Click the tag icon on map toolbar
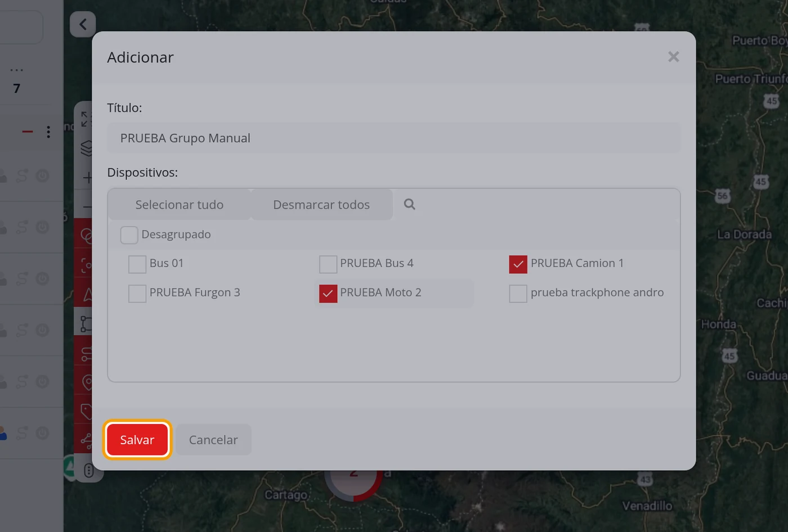 pyautogui.click(x=87, y=412)
